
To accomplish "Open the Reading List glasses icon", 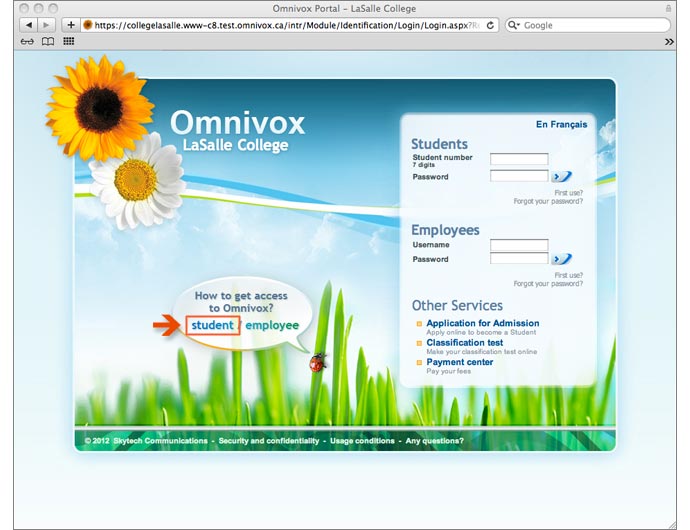I will pos(27,41).
